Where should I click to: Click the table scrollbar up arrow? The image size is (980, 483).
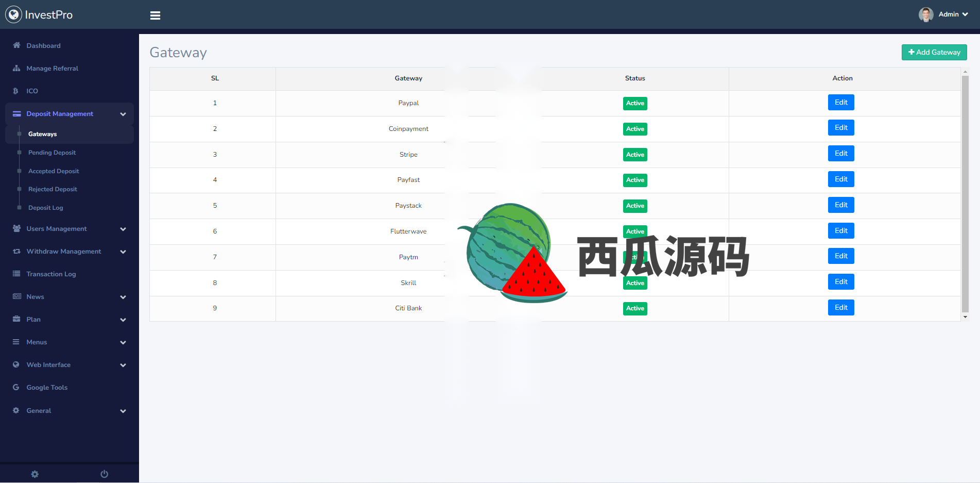pyautogui.click(x=965, y=72)
